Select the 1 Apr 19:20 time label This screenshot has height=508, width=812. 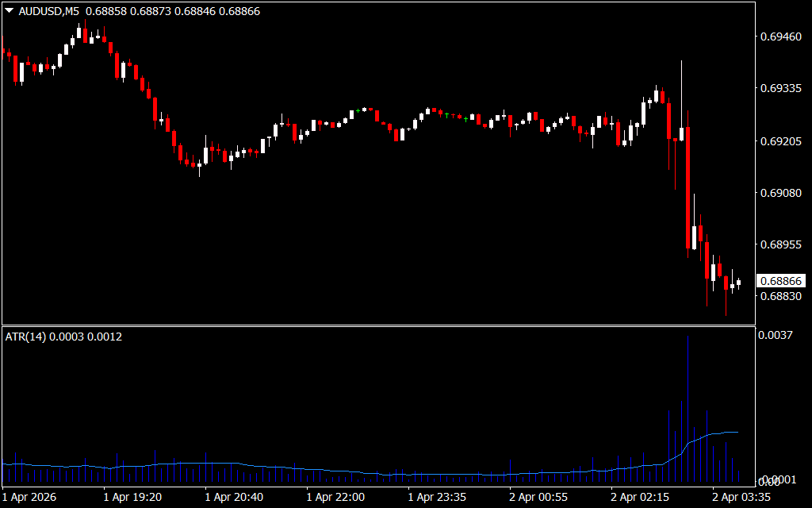(132, 497)
